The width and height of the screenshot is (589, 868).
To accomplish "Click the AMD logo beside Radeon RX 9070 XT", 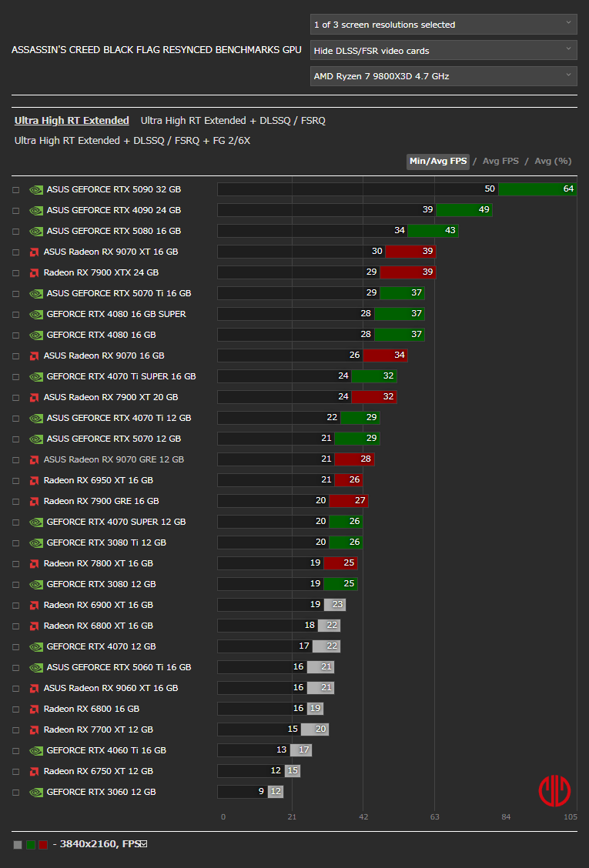I will (x=35, y=252).
